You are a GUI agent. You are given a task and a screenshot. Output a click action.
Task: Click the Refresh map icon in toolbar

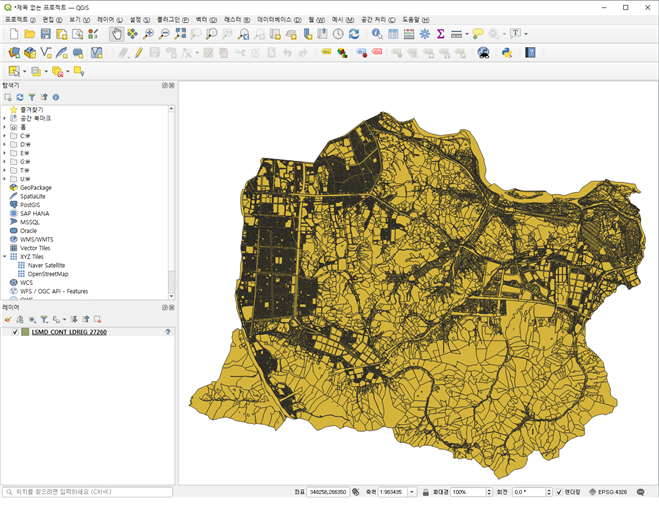353,34
